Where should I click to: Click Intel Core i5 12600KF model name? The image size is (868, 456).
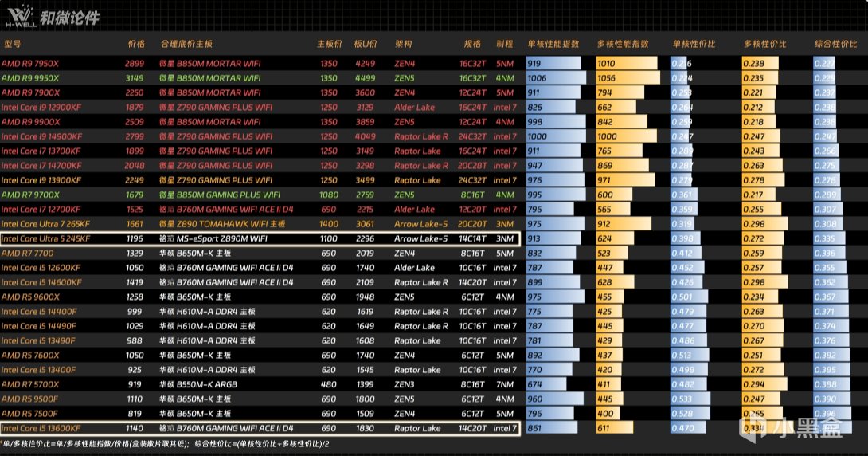[41, 268]
